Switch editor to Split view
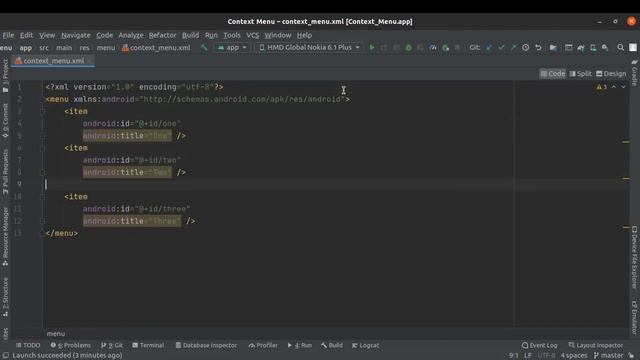The image size is (640, 360). point(580,74)
